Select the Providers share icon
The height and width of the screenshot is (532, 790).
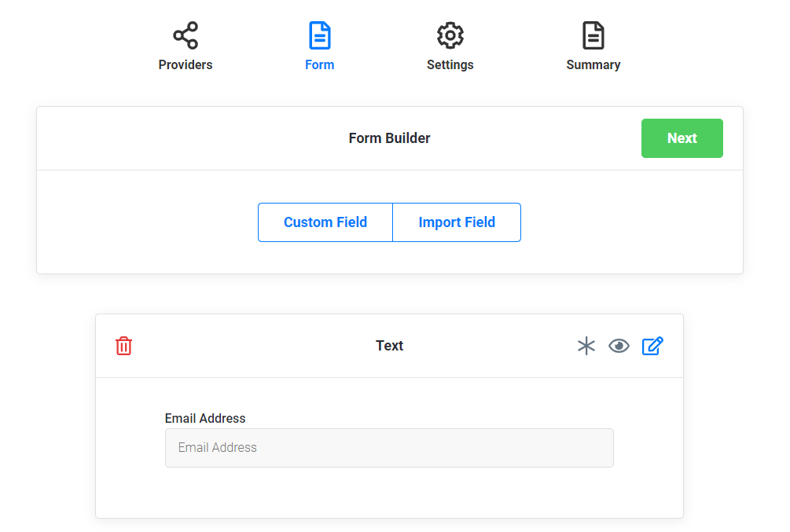(x=185, y=35)
